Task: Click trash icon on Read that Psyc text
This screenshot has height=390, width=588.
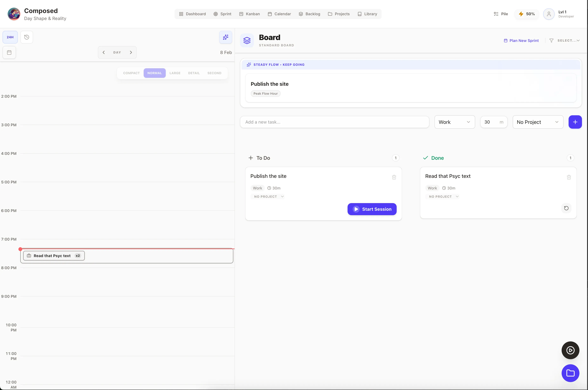Action: [569, 177]
